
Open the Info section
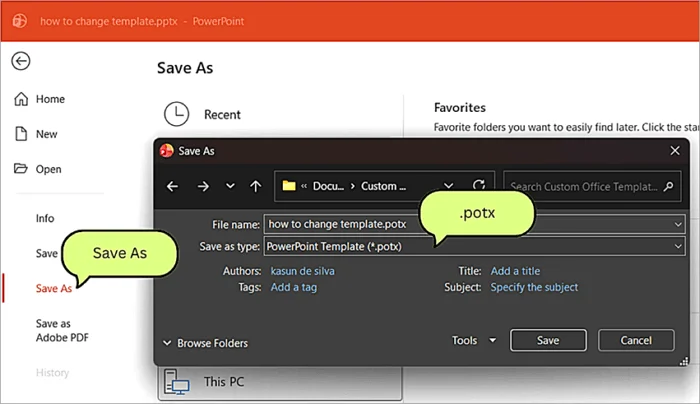click(45, 218)
